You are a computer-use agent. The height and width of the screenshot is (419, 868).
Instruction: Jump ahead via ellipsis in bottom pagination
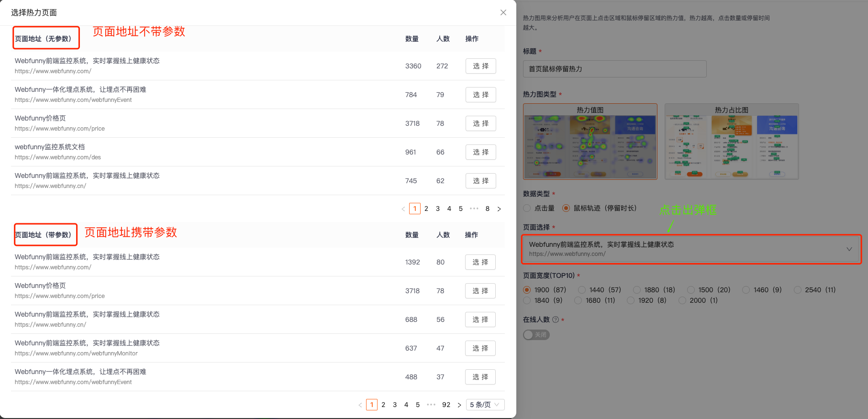pyautogui.click(x=431, y=405)
